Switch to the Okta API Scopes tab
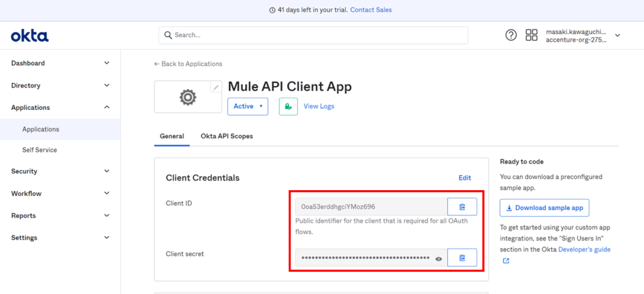The height and width of the screenshot is (294, 644). click(x=226, y=136)
